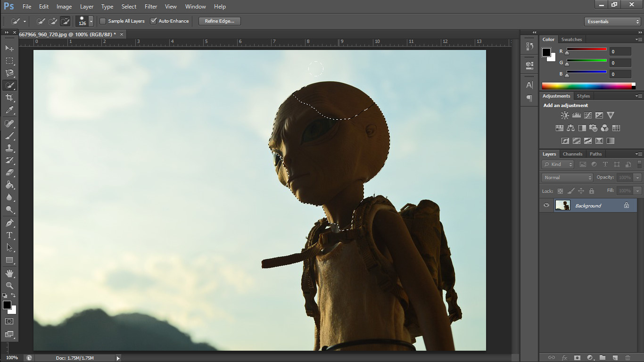Click the Background layer thumbnail

click(x=562, y=205)
